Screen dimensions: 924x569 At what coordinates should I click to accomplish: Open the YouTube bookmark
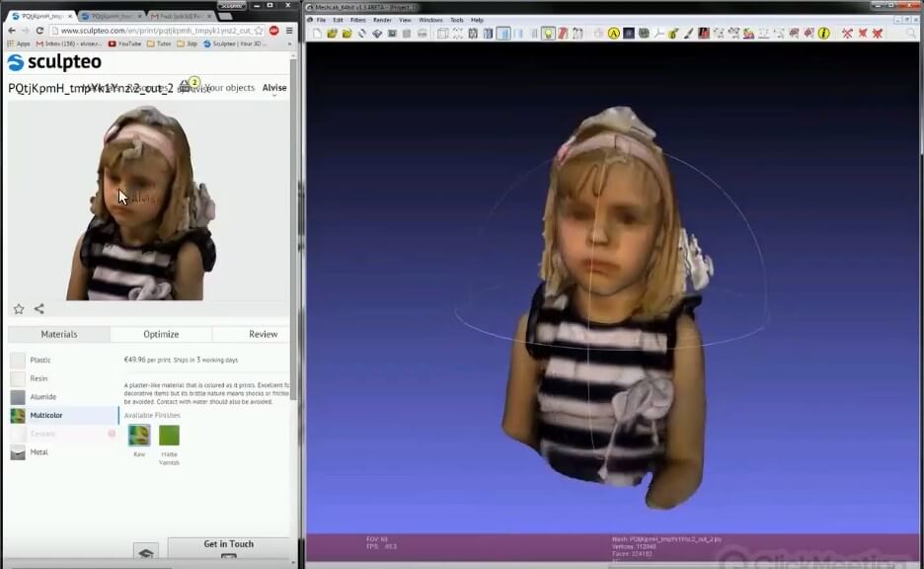coord(125,43)
